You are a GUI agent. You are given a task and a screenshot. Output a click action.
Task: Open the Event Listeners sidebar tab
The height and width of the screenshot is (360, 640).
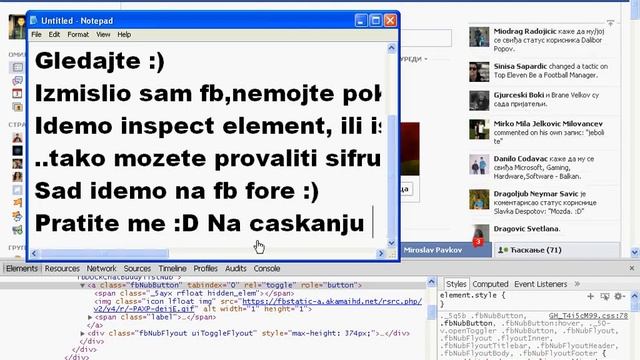pos(540,284)
